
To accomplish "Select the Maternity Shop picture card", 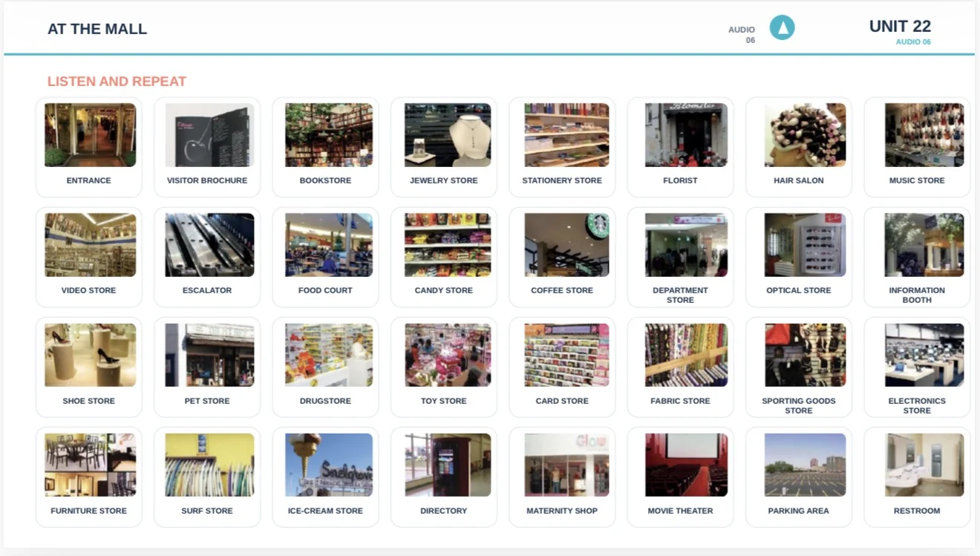I will [x=562, y=477].
